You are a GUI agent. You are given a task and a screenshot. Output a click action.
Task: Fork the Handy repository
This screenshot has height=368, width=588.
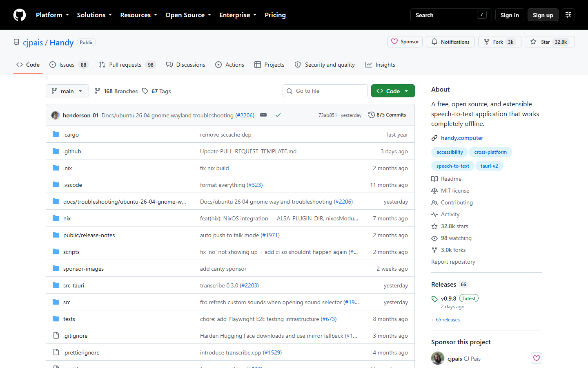point(500,42)
